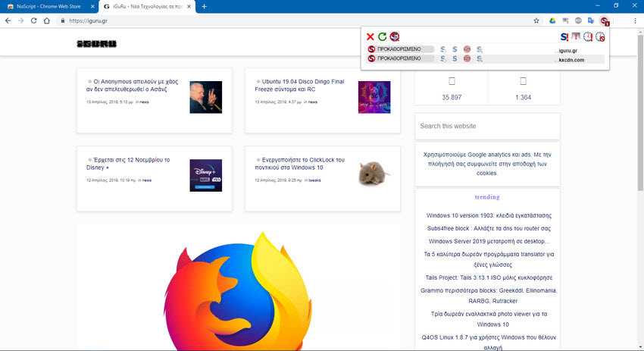The width and height of the screenshot is (644, 351).
Task: Set temporary trusted preset for iguru.gr row
Action: click(x=442, y=49)
